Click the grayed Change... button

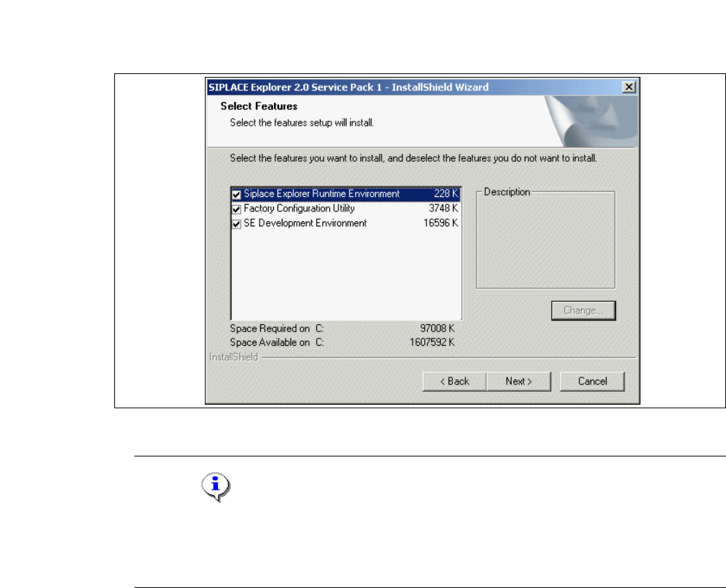point(584,311)
